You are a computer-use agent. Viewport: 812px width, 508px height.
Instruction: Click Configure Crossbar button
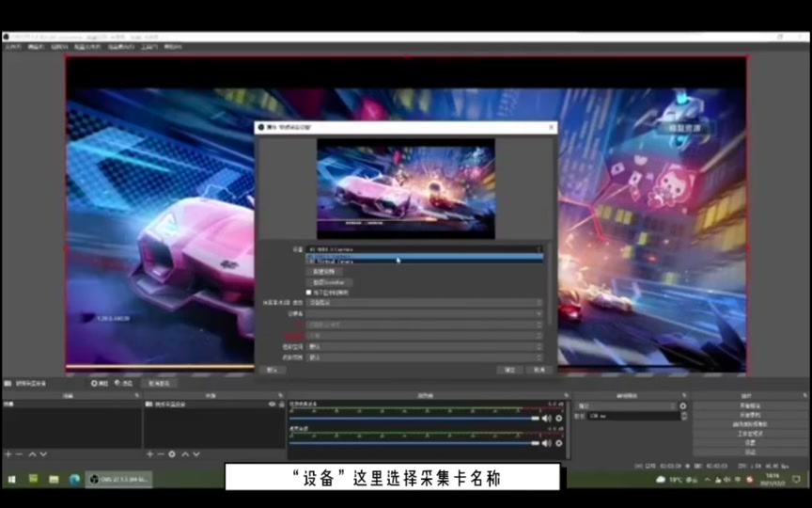329,282
